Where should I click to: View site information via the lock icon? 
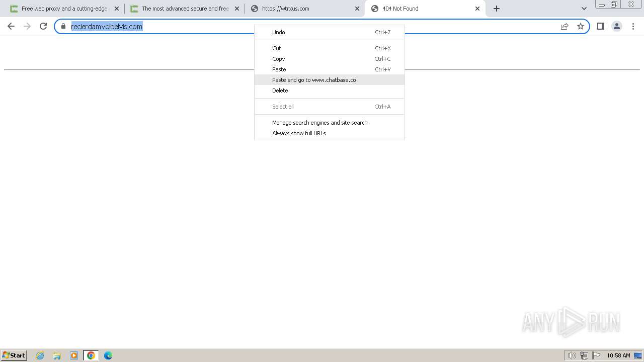point(63,26)
